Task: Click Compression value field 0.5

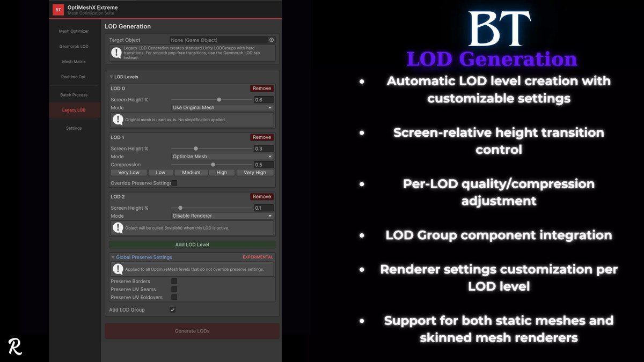Action: [264, 165]
